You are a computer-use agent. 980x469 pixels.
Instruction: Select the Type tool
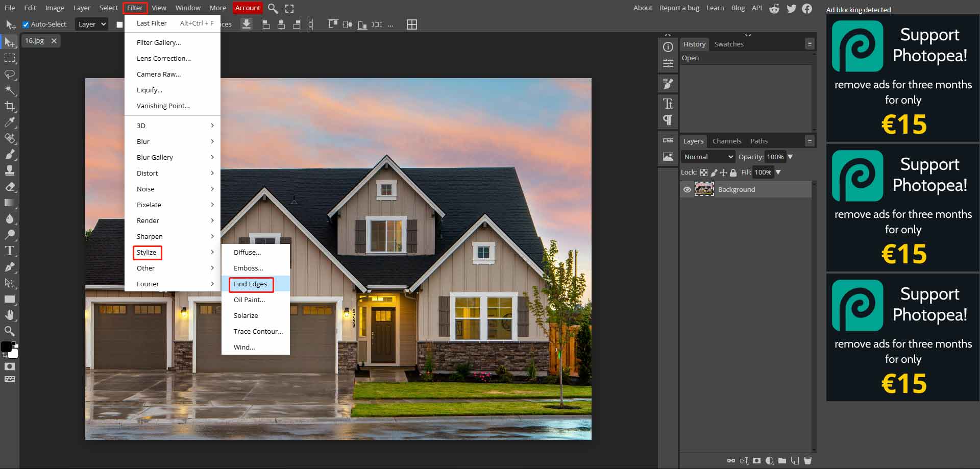pyautogui.click(x=10, y=251)
